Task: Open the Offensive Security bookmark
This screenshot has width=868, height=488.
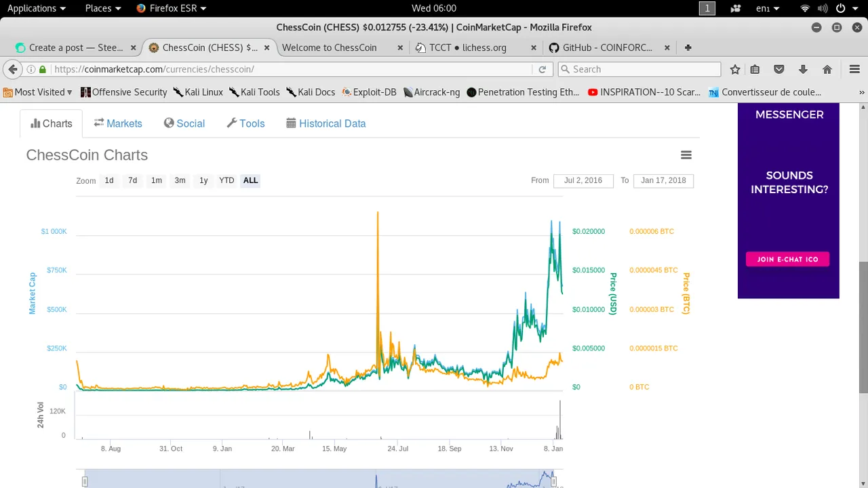Action: 123,91
